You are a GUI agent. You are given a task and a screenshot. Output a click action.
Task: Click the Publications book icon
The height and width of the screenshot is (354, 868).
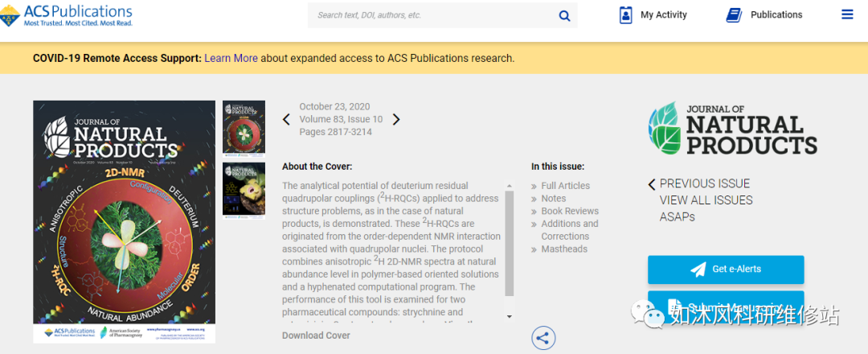point(734,15)
